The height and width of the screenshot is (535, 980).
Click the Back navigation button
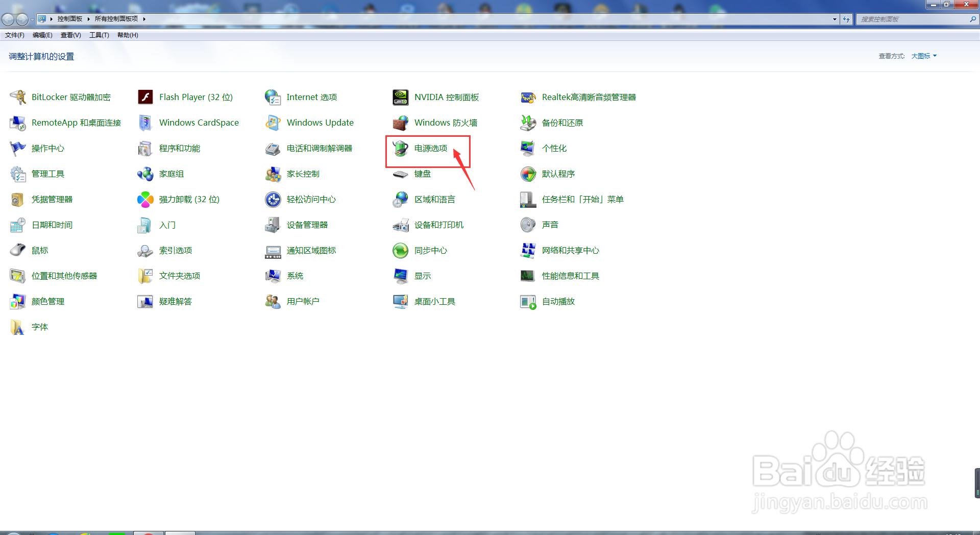tap(8, 19)
